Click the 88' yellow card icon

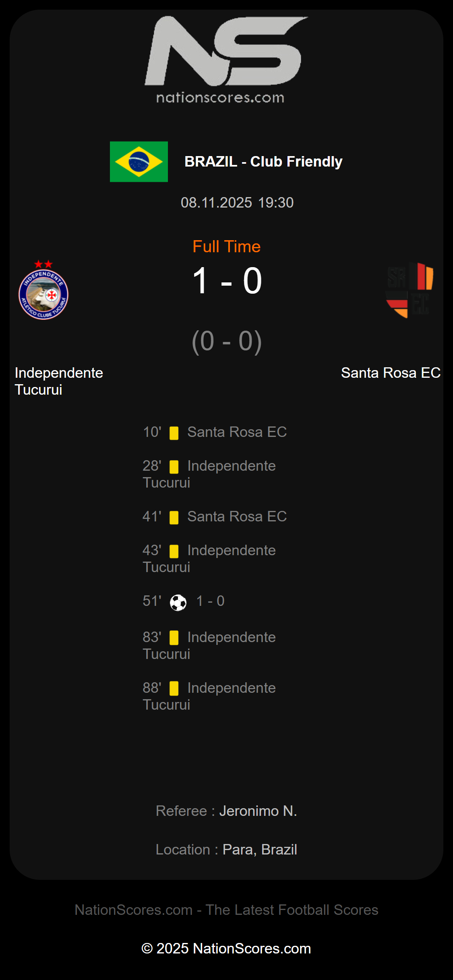[174, 689]
